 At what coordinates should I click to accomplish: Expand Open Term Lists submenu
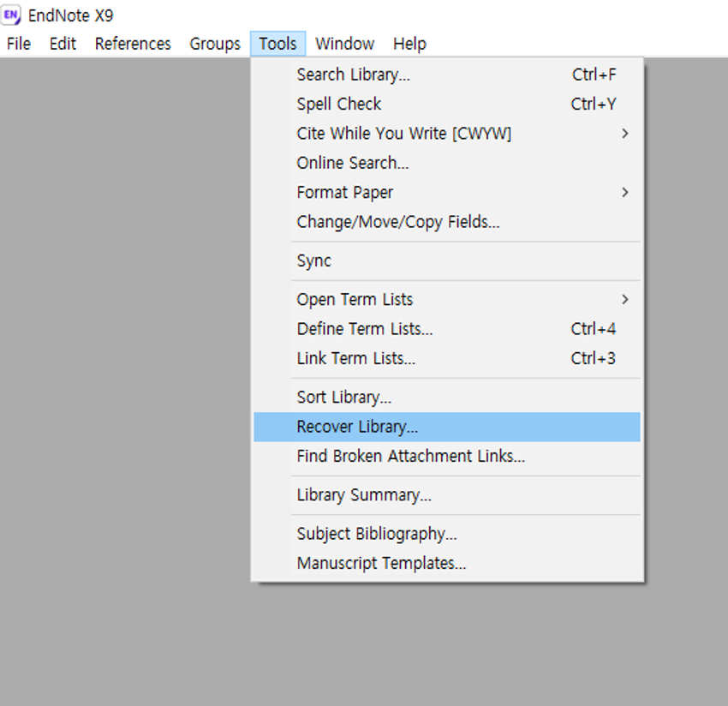click(x=447, y=300)
